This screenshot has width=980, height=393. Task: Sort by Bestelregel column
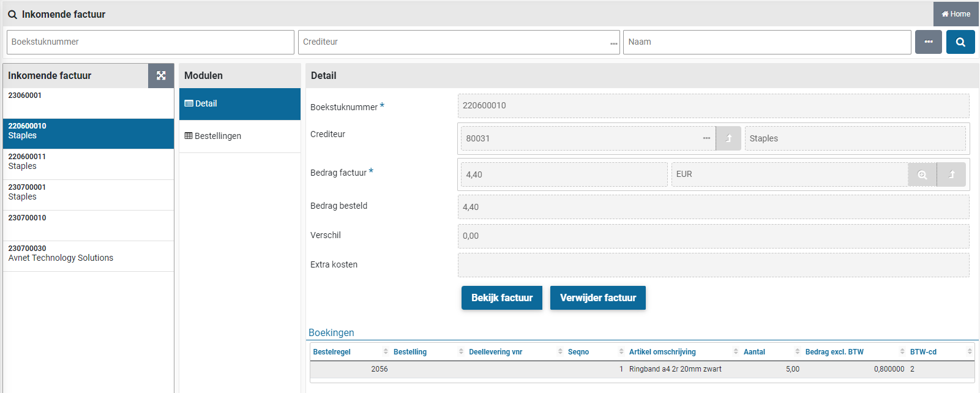332,352
